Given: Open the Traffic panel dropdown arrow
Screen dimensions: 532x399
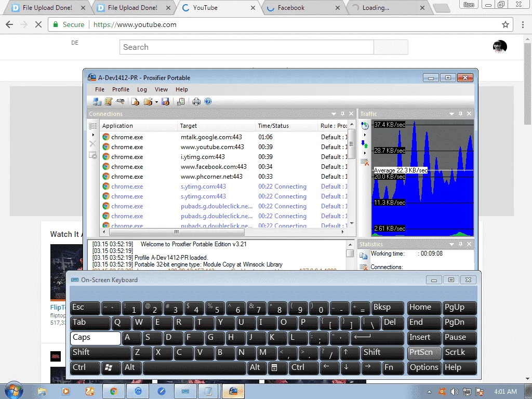Looking at the screenshot, I should click(x=451, y=114).
